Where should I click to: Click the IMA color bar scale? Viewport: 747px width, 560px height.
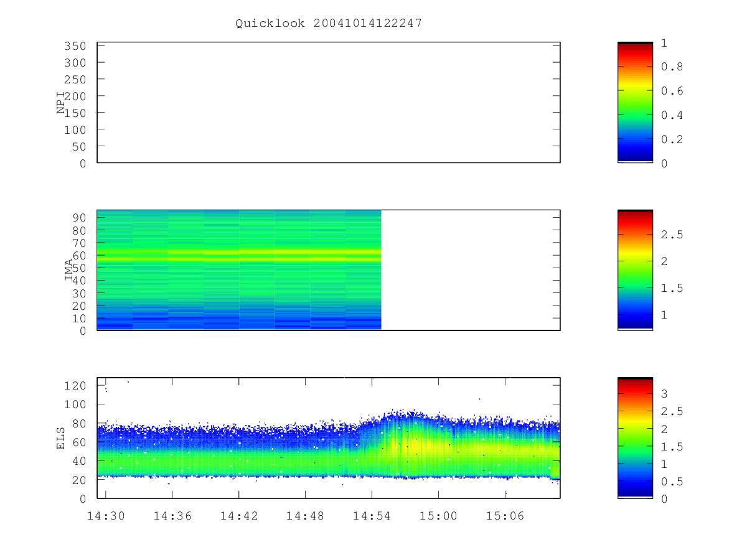(x=635, y=270)
